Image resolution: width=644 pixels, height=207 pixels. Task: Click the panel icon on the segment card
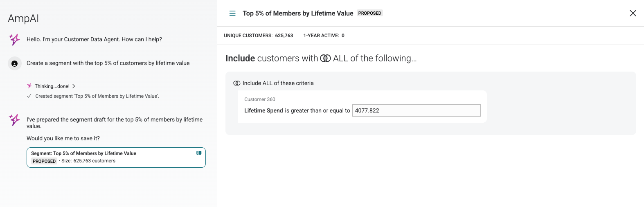pyautogui.click(x=199, y=153)
